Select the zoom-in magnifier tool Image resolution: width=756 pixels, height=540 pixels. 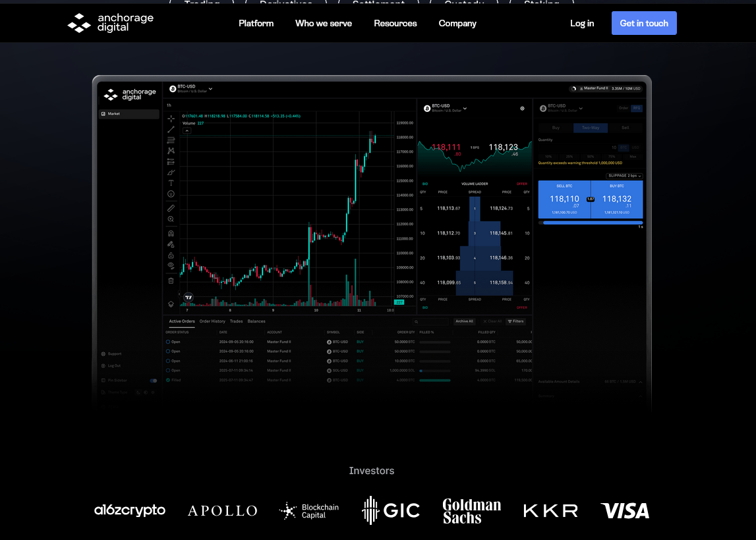(171, 219)
